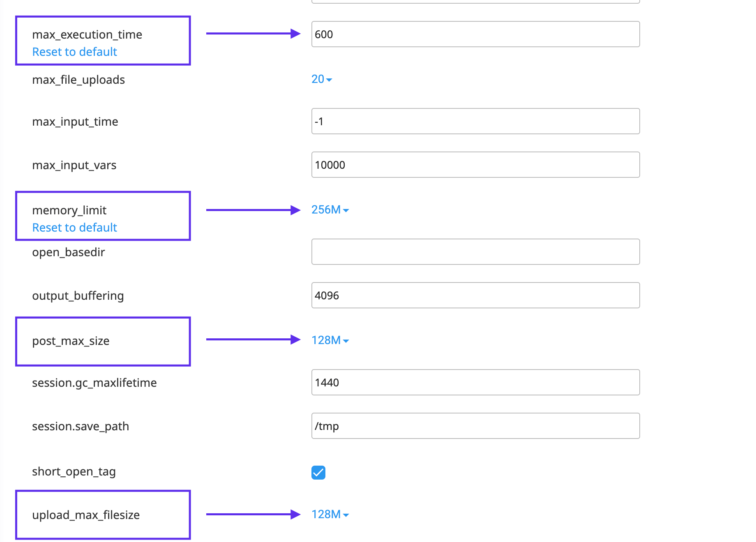Viewport: 756px width, 542px height.
Task: Click the open_basedir label text
Action: click(x=69, y=252)
